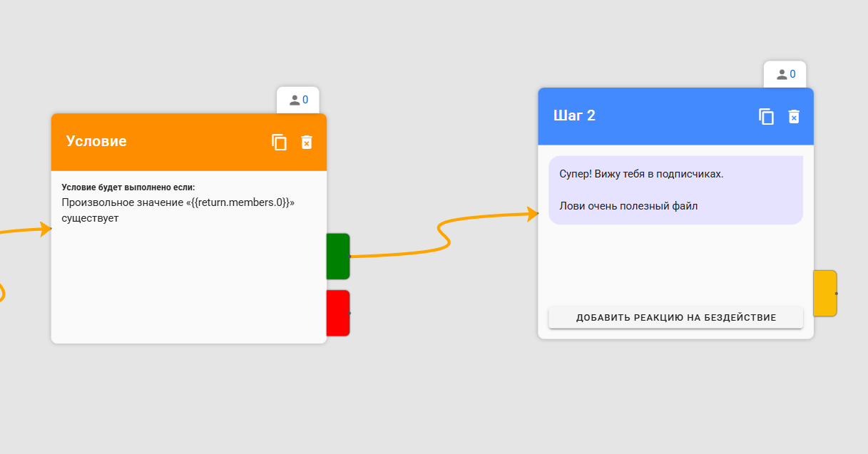Select the Условие block title

[96, 141]
